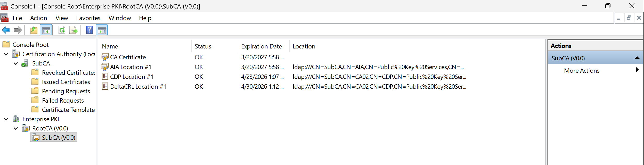The image size is (644, 165).
Task: Collapse the RootCA (V0.0) node
Action: coord(16,129)
